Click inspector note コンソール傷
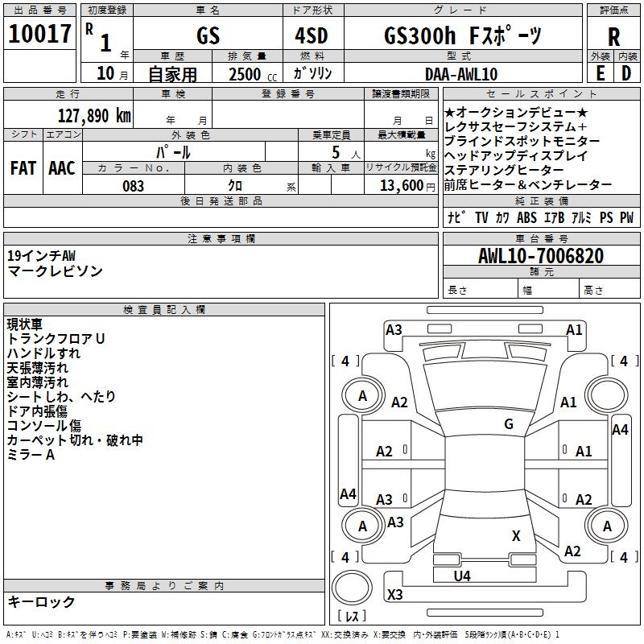Screen dimensions: 644x644 pyautogui.click(x=44, y=426)
